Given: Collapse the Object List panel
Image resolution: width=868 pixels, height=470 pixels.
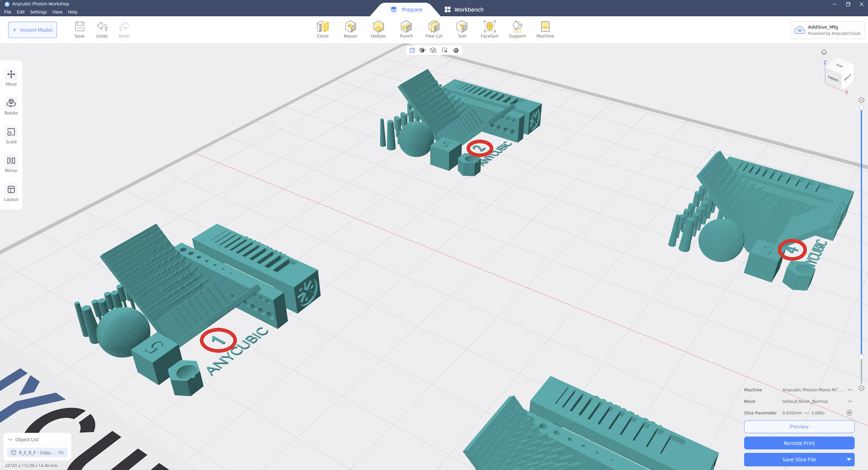Looking at the screenshot, I should coord(10,439).
